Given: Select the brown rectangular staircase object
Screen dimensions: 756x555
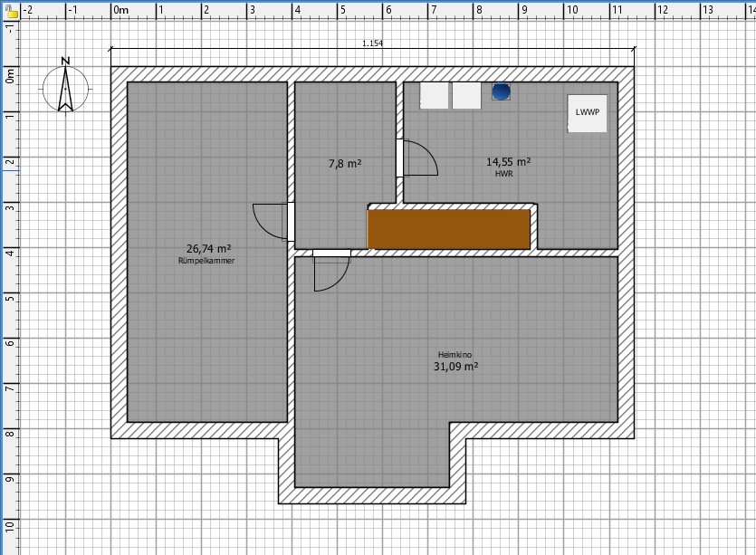Looking at the screenshot, I should click(x=449, y=229).
